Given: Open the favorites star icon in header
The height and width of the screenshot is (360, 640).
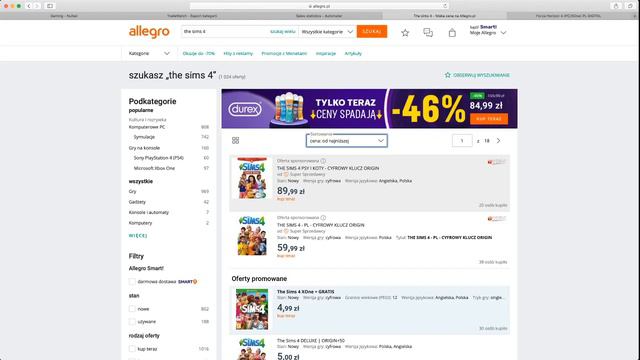Looking at the screenshot, I should pos(405,33).
